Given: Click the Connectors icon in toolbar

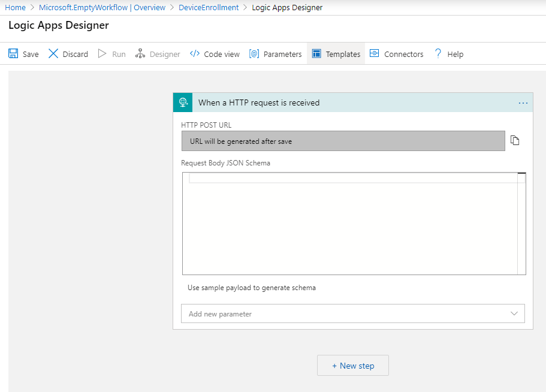Looking at the screenshot, I should pyautogui.click(x=374, y=54).
